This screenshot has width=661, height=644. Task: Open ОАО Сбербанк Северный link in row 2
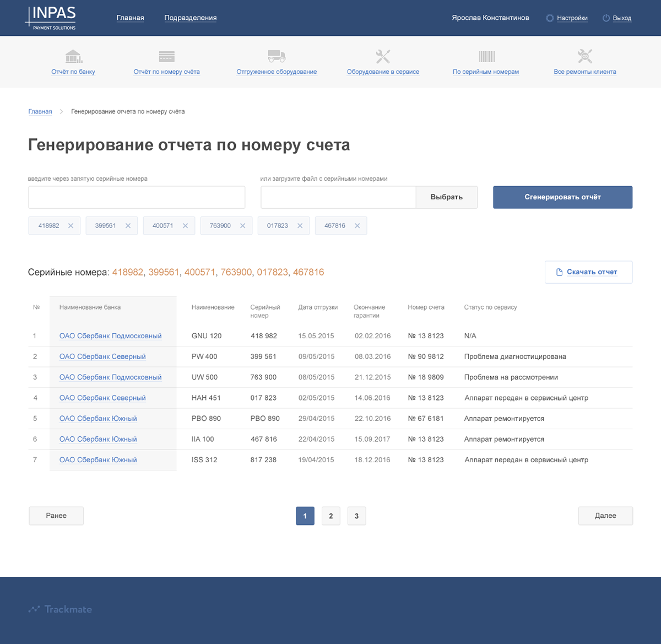coord(102,357)
